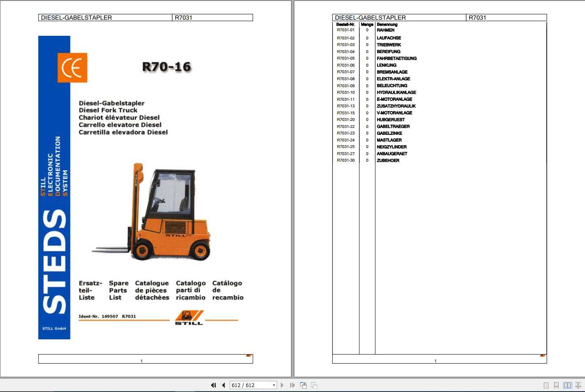Jump to the last page

click(292, 385)
